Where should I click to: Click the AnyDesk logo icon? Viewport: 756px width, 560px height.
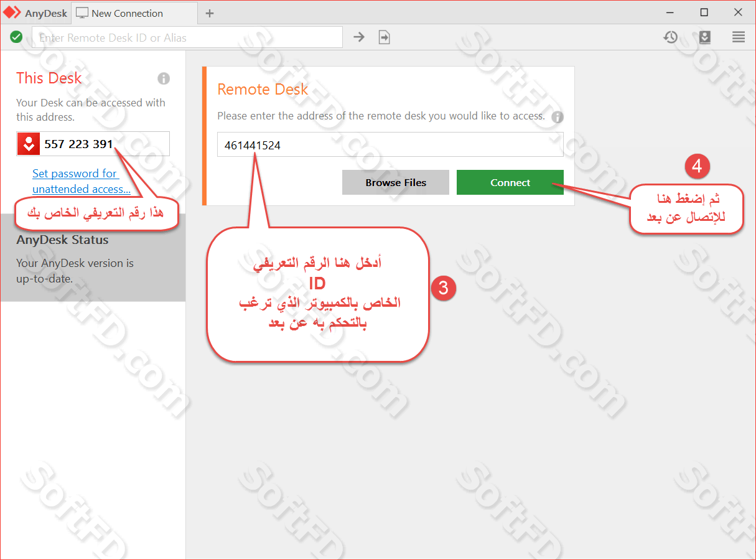coord(12,12)
